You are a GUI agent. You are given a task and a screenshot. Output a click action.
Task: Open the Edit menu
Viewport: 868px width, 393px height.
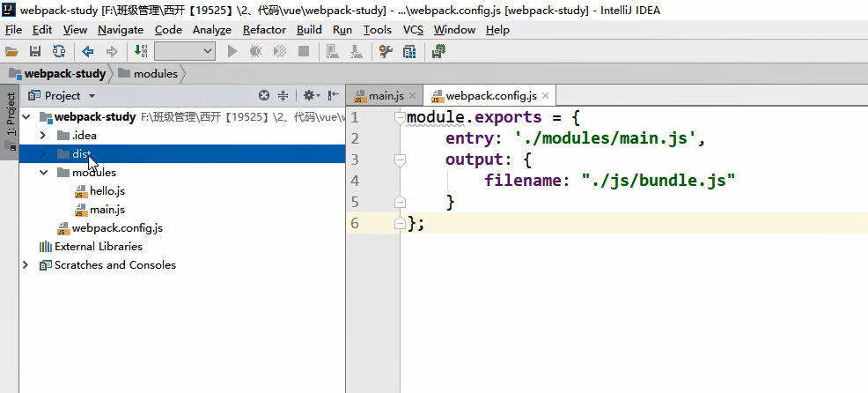(x=42, y=30)
